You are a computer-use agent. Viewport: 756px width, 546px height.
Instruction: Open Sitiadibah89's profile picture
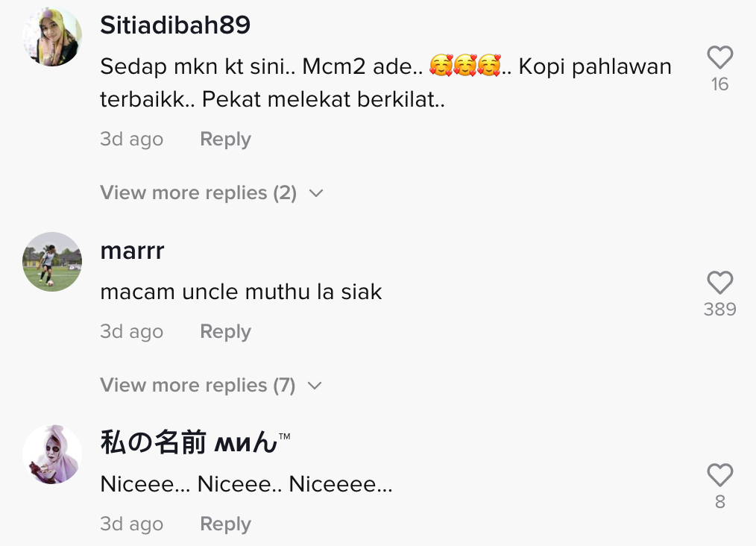click(x=52, y=37)
